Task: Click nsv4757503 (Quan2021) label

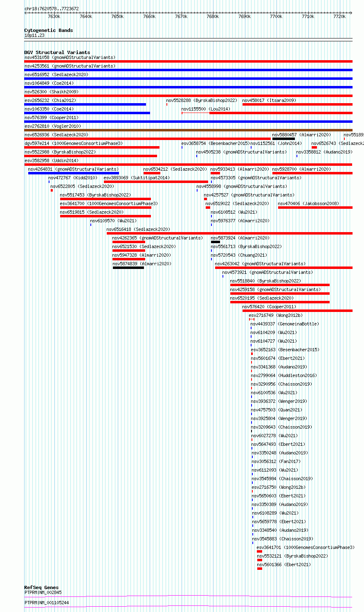Action: click(x=277, y=410)
